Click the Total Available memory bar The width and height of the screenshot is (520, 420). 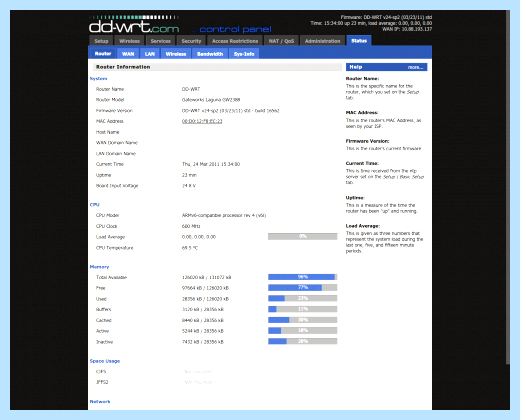302,277
